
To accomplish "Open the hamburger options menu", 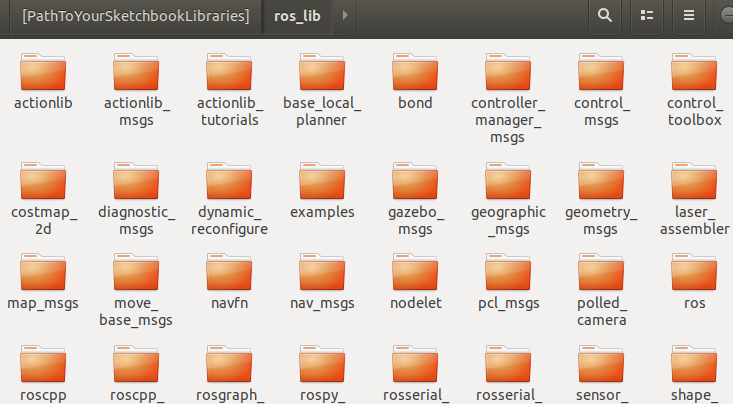I will (689, 15).
